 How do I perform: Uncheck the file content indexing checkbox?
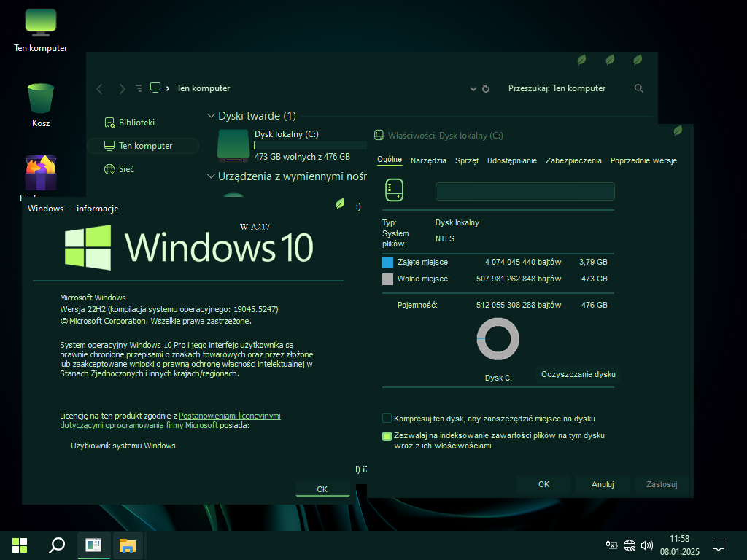point(387,436)
